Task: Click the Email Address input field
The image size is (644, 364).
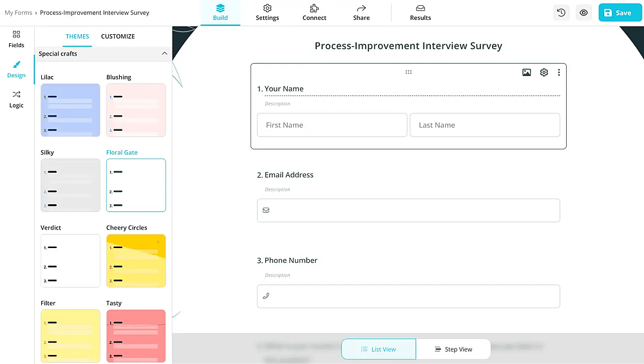Action: (x=408, y=211)
